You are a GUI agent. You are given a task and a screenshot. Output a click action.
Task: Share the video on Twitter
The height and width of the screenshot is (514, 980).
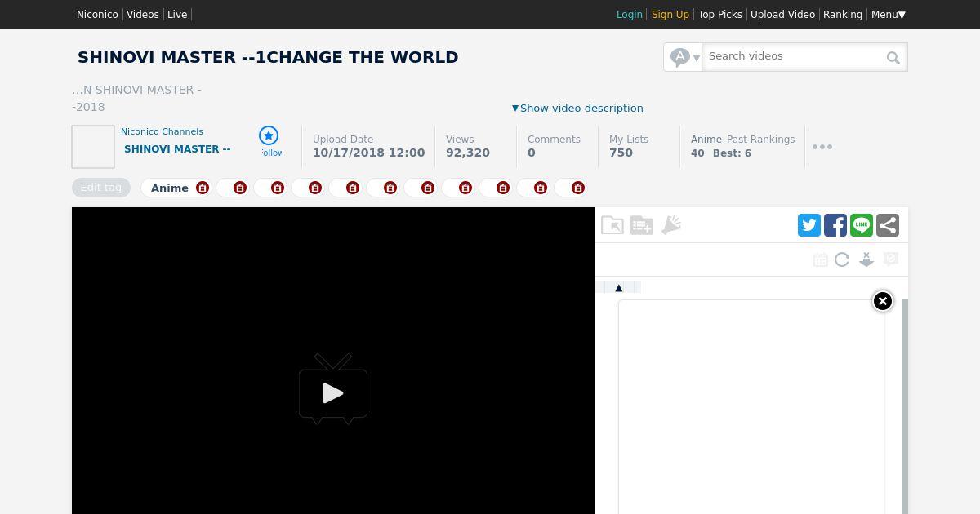809,225
